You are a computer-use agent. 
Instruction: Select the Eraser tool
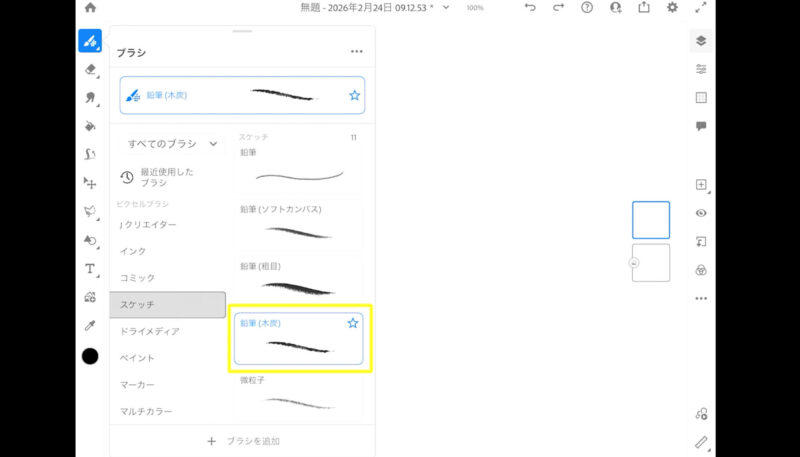point(90,69)
